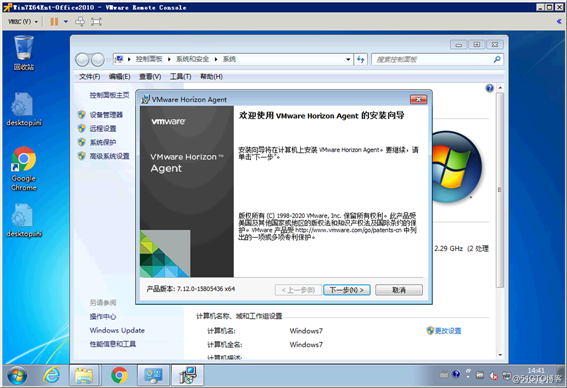This screenshot has width=567, height=388.
Task: Open 控制面板主页 link in sidebar
Action: [109, 95]
